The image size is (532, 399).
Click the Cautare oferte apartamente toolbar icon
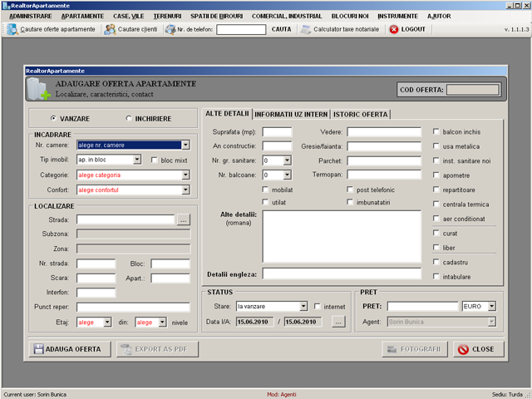click(x=12, y=29)
